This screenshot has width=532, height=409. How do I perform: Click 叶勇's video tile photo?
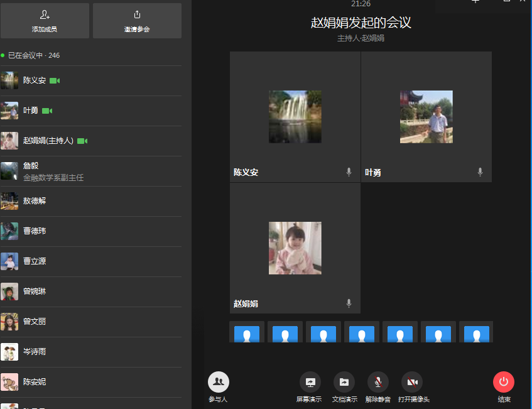tap(426, 117)
